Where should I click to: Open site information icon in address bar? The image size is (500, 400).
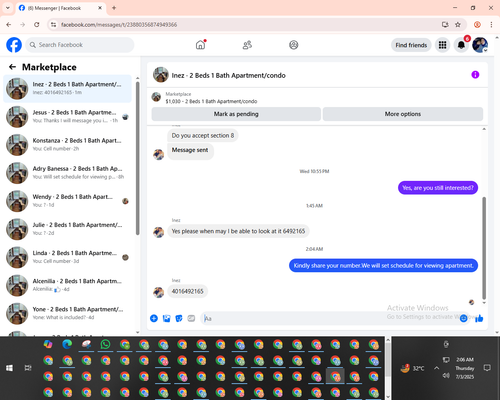[54, 24]
